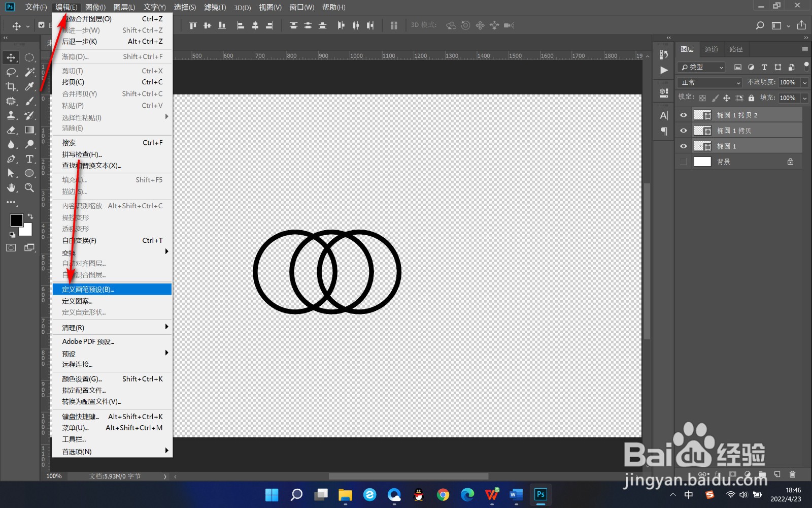
Task: Open the Windows Start button
Action: click(272, 494)
